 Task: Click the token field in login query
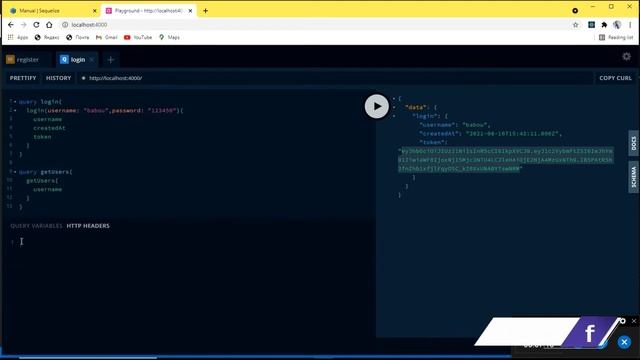(x=42, y=137)
